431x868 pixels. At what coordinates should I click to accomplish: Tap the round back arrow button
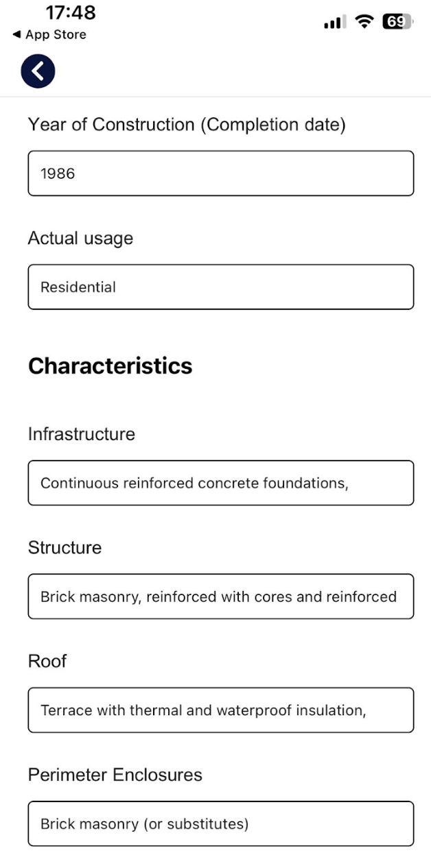pyautogui.click(x=38, y=71)
